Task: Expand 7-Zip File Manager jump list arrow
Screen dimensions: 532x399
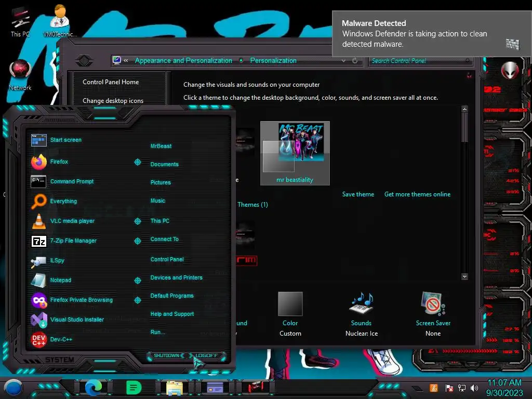Action: point(138,241)
